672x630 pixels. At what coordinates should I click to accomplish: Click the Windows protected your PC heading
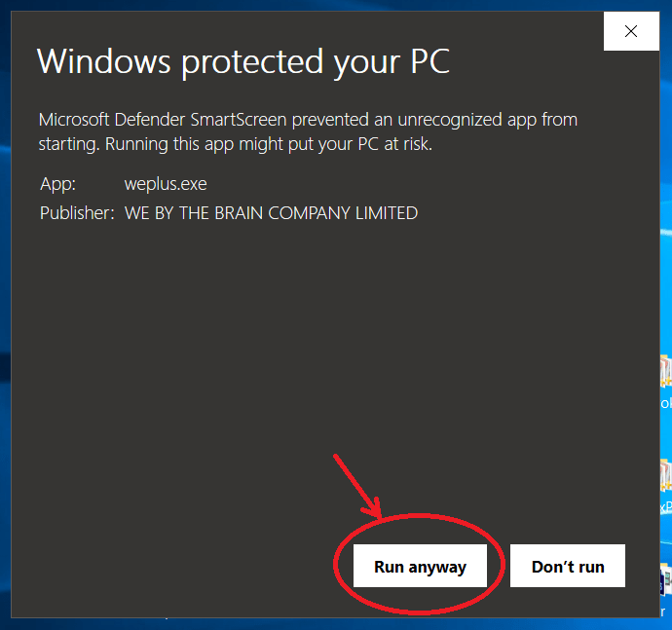click(x=243, y=61)
